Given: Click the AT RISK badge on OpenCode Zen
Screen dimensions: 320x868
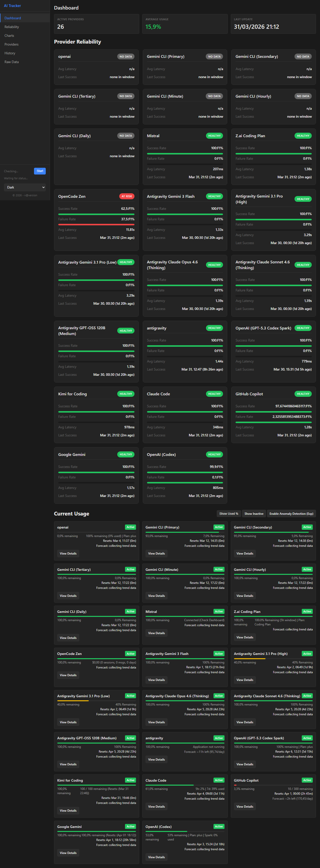Looking at the screenshot, I should tap(127, 196).
